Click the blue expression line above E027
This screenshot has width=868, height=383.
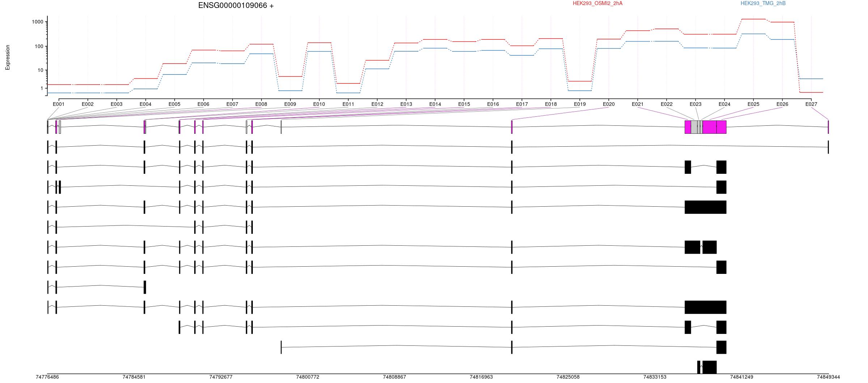coord(811,79)
